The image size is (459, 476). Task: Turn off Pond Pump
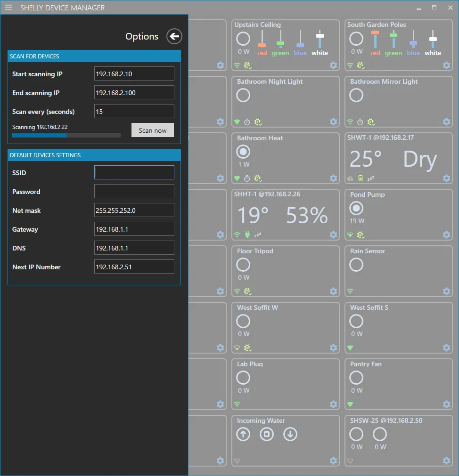[356, 208]
